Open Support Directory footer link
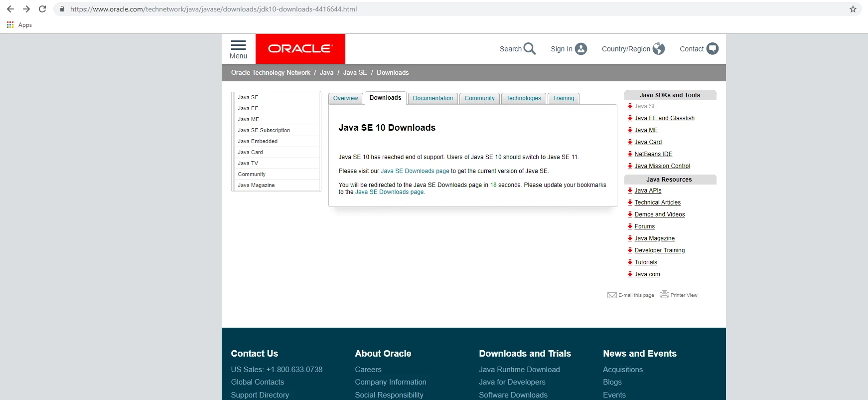Image resolution: width=868 pixels, height=400 pixels. tap(260, 395)
